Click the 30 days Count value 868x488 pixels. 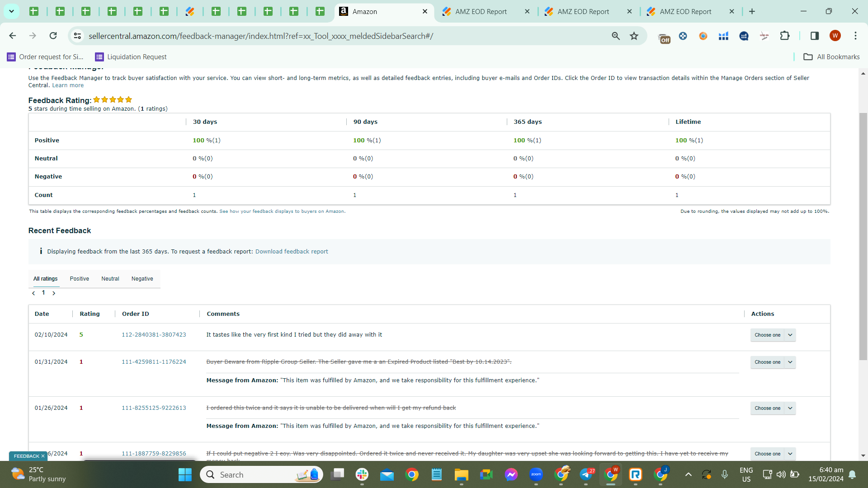(x=194, y=195)
